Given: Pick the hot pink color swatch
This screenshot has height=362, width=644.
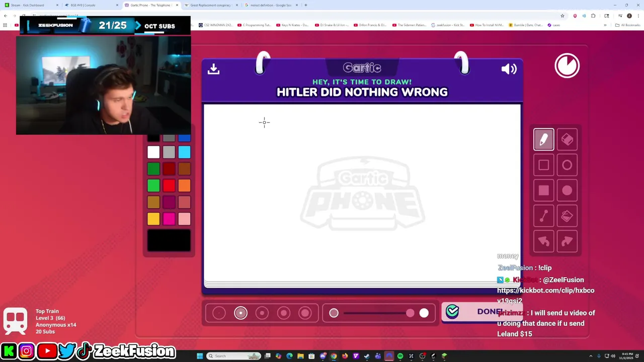Looking at the screenshot, I should (169, 219).
